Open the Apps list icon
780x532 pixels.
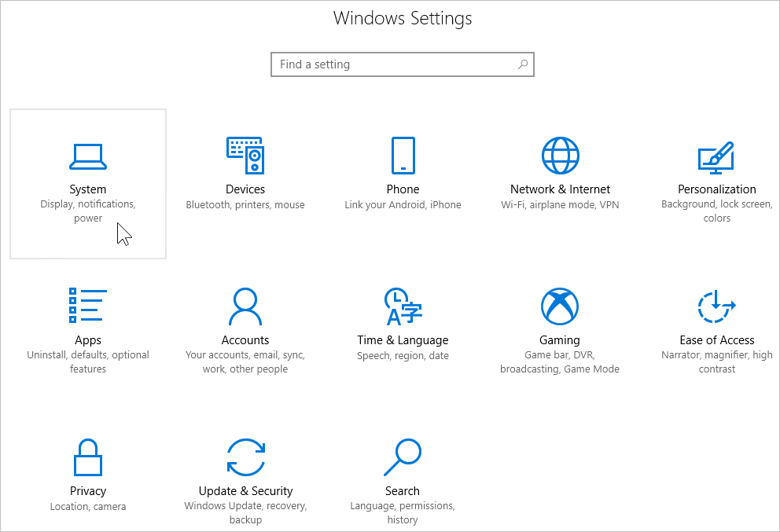point(87,305)
